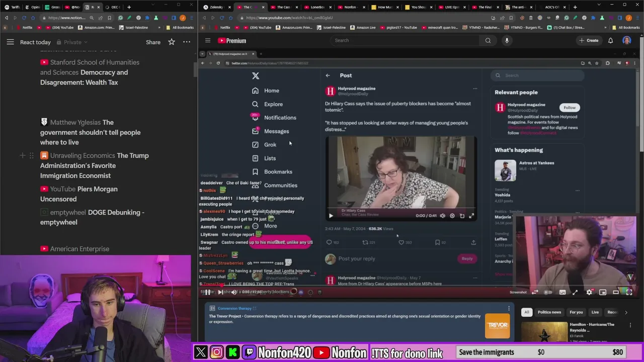Pause the YouTube video
The height and width of the screenshot is (362, 644).
(x=208, y=292)
